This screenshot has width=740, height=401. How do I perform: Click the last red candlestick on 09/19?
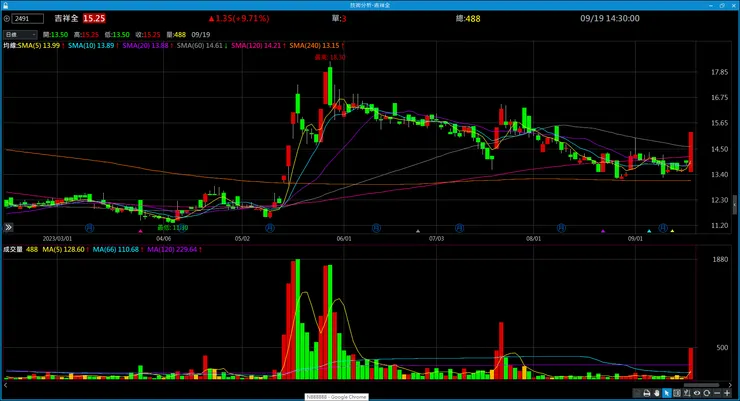click(x=691, y=151)
